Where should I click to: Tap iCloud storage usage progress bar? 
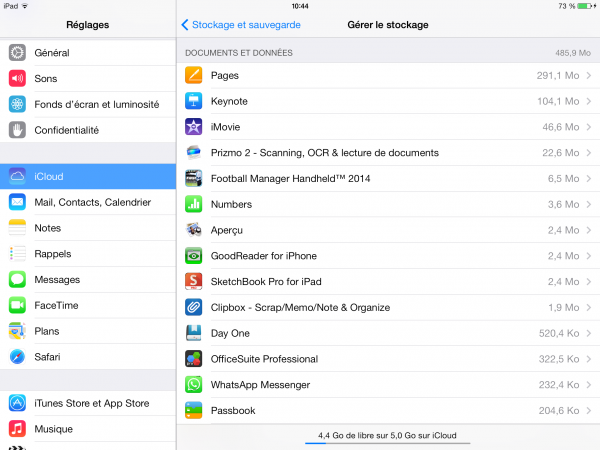pos(387,443)
